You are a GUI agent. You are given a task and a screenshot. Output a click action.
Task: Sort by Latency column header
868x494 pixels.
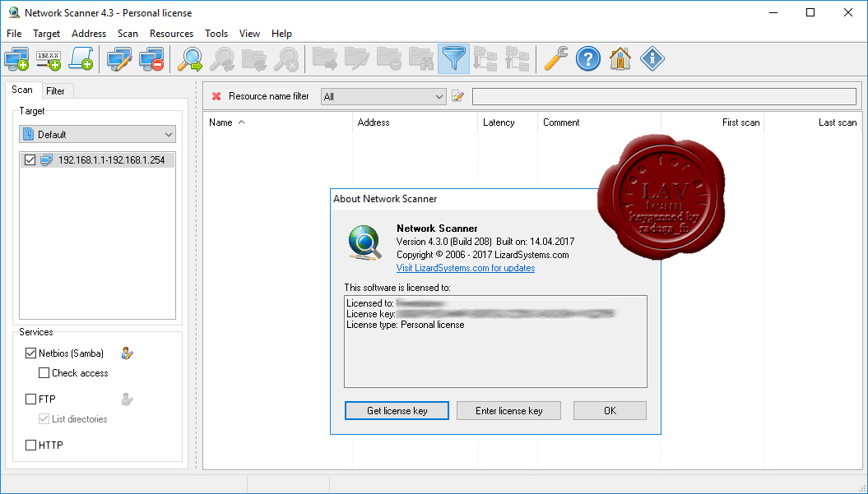[x=508, y=122]
